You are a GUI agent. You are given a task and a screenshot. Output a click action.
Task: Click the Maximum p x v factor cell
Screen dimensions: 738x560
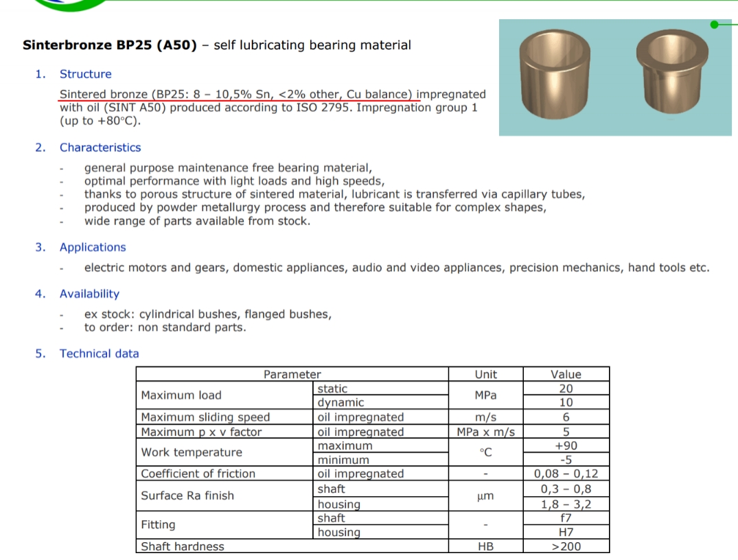coord(224,432)
